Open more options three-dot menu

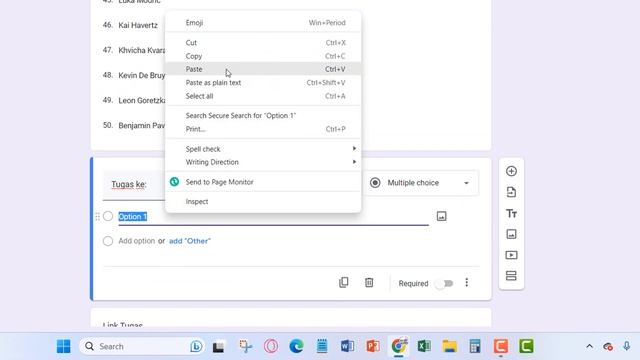(467, 282)
